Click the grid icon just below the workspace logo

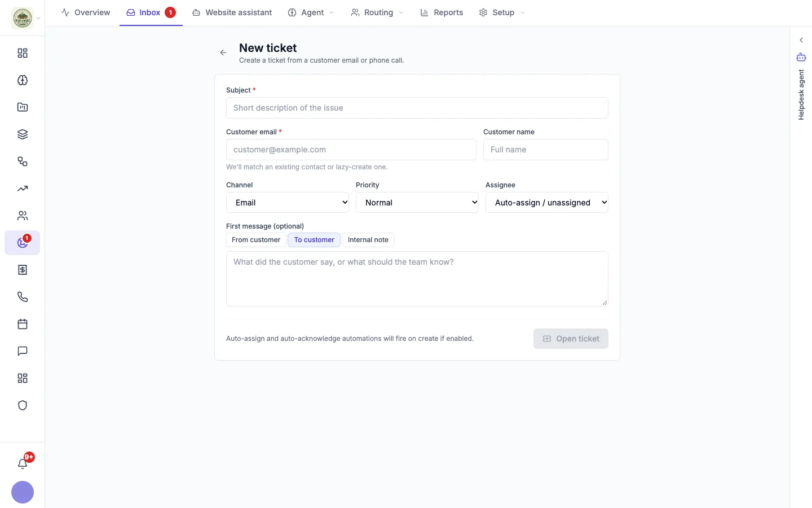click(23, 53)
